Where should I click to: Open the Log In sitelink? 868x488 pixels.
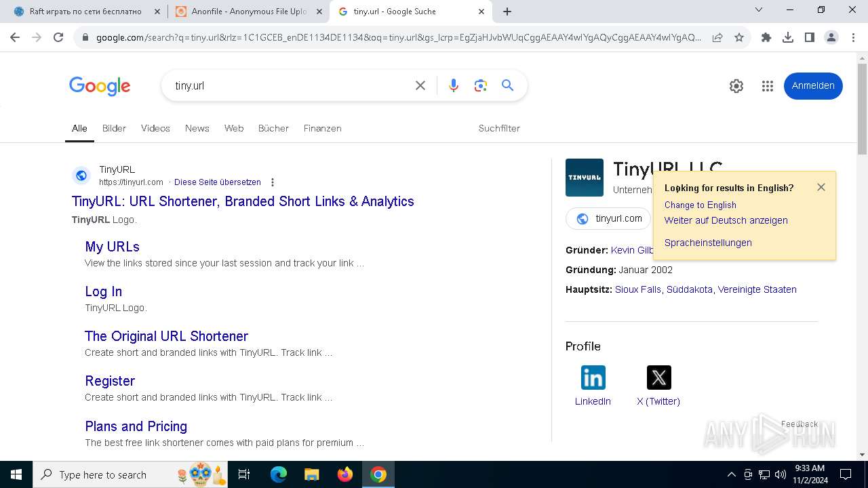coord(103,291)
